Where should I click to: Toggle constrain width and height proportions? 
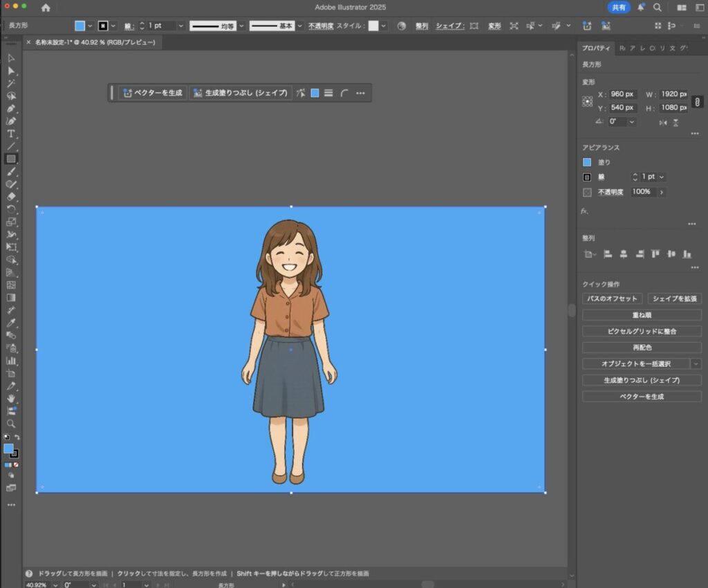tap(697, 102)
